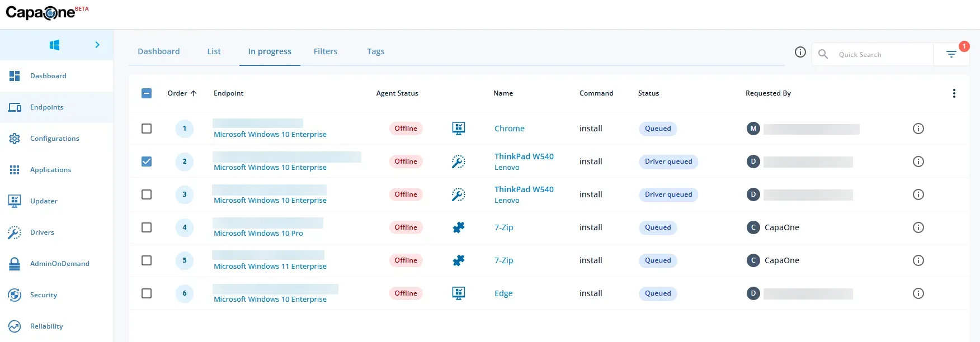Click the updater icon in Edge row

pyautogui.click(x=459, y=293)
